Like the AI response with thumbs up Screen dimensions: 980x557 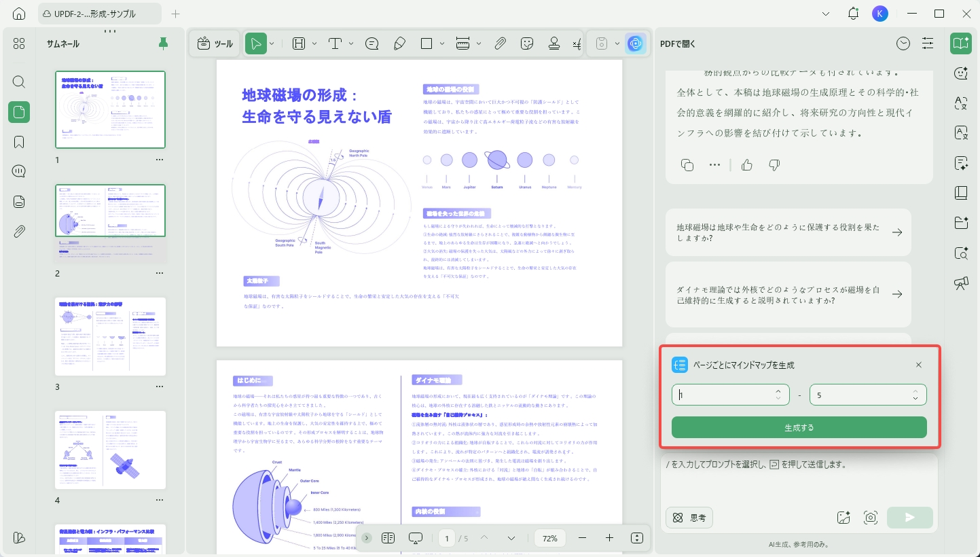tap(747, 164)
